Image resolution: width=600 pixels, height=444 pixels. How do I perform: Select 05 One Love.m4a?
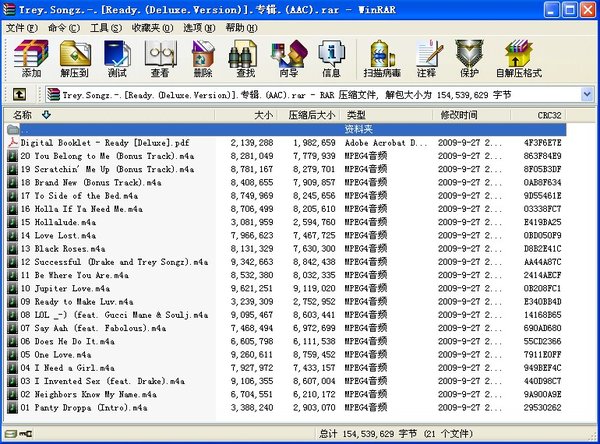[x=56, y=355]
